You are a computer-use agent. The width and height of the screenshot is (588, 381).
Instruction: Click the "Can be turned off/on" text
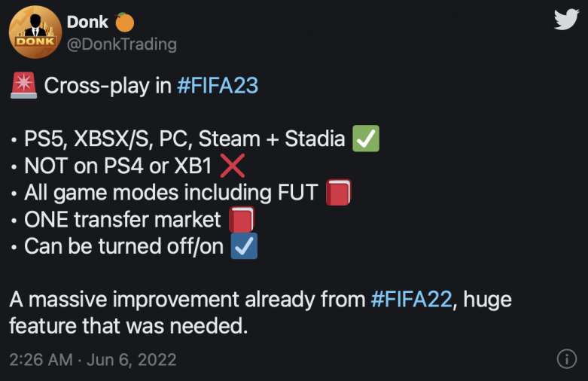tap(124, 247)
